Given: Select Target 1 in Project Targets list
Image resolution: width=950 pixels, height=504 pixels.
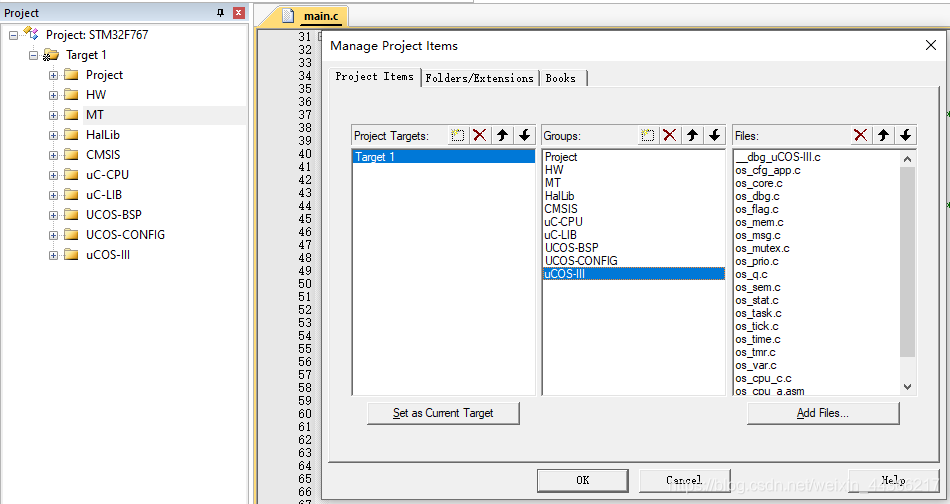Looking at the screenshot, I should click(x=443, y=157).
